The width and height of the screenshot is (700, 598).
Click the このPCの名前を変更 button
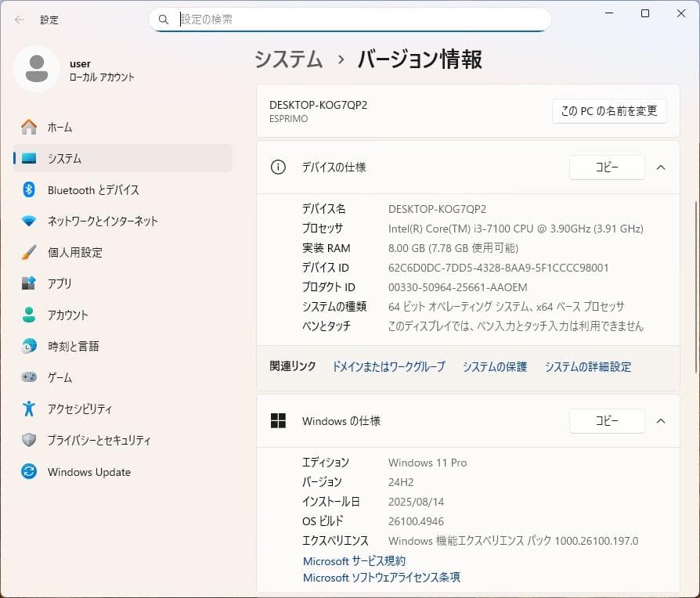click(609, 110)
